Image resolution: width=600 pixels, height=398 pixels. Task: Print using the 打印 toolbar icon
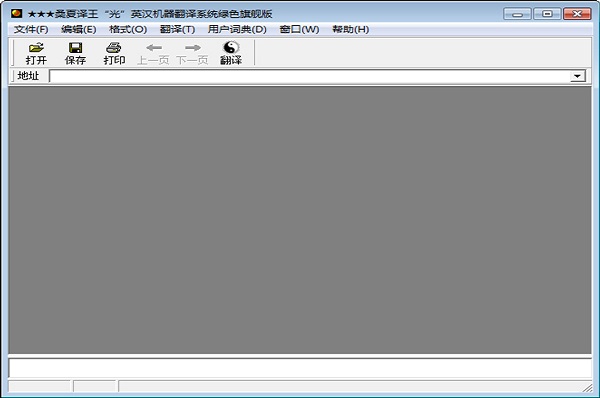click(114, 53)
